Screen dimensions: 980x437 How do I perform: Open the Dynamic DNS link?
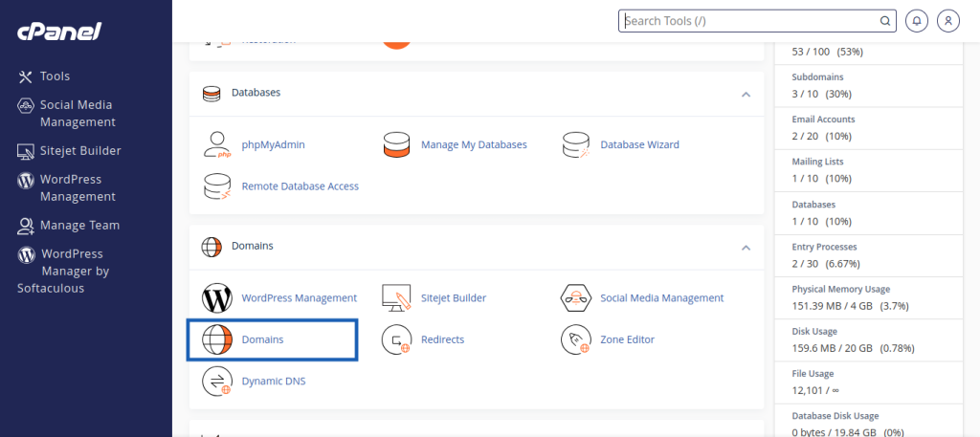click(x=274, y=381)
